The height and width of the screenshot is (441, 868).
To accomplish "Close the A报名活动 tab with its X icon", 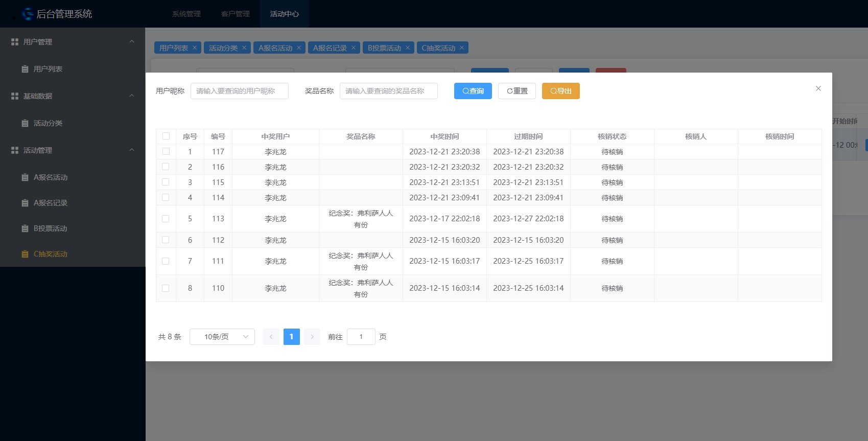I will tap(299, 48).
